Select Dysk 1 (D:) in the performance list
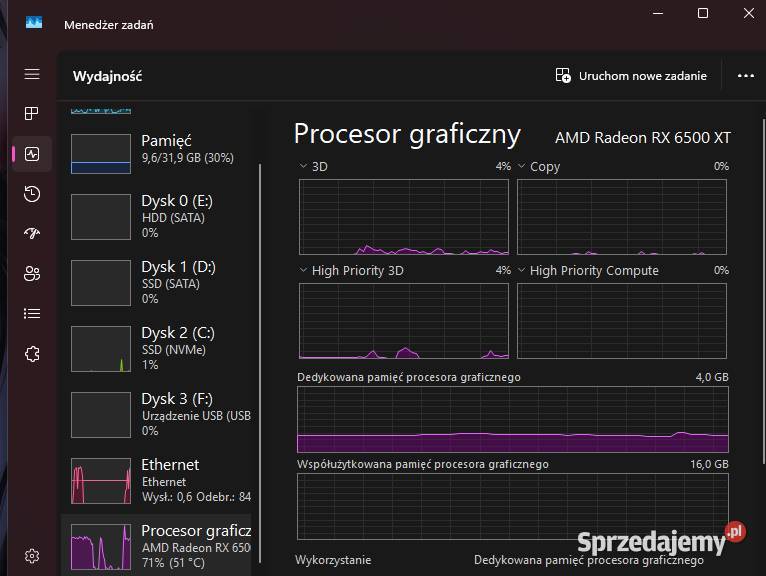This screenshot has height=576, width=766. click(156, 282)
